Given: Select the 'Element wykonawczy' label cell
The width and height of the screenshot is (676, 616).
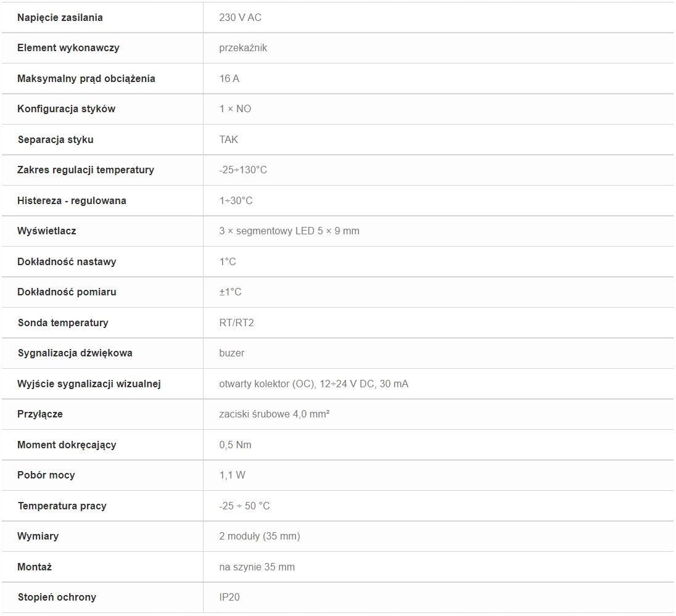Looking at the screenshot, I should click(x=68, y=47).
